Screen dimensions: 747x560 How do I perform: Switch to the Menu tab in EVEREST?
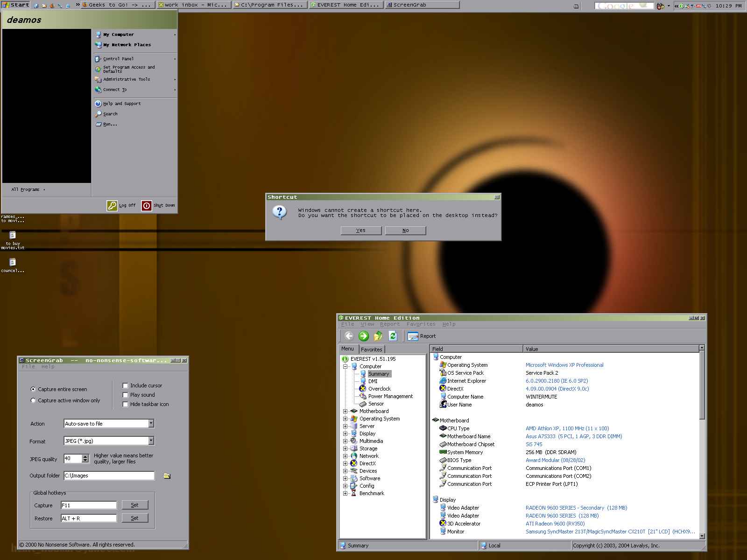click(348, 349)
